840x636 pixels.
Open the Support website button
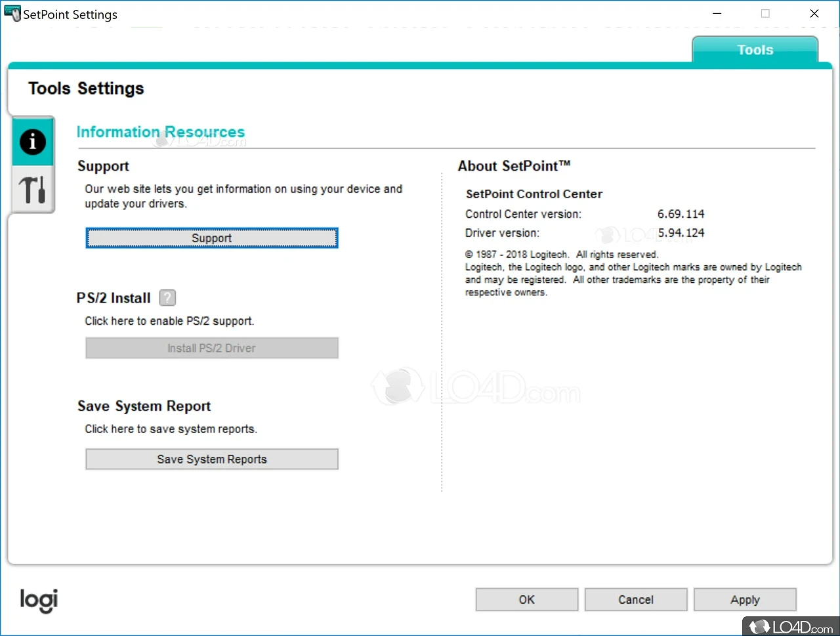tap(212, 238)
